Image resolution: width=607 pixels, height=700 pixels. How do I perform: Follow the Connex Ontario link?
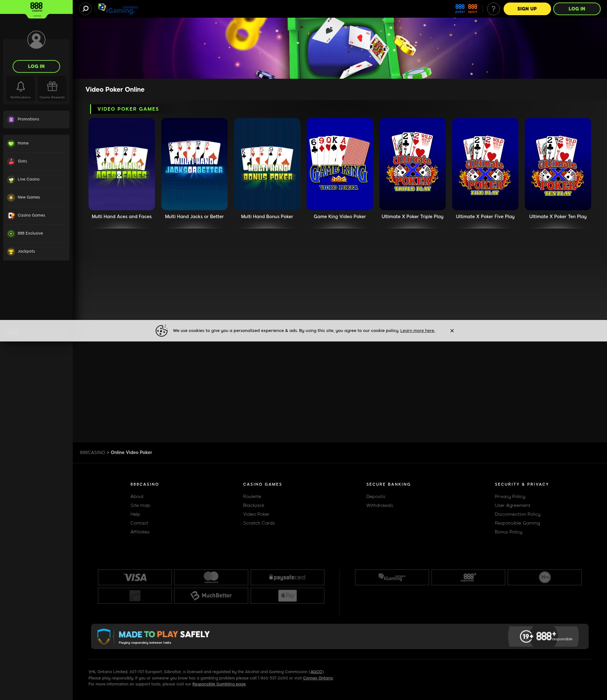[x=318, y=678]
